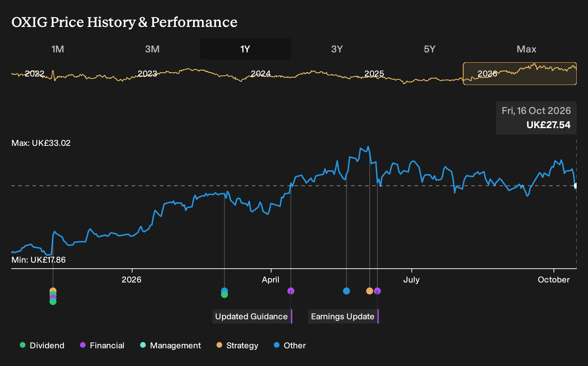Show the Max price history range
Viewport: 588px width, 366px height.
526,49
